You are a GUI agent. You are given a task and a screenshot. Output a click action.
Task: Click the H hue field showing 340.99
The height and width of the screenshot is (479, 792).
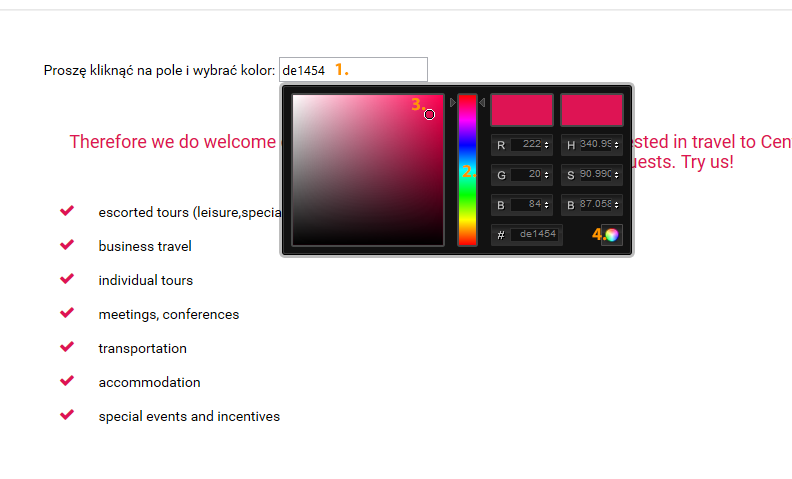coord(596,145)
